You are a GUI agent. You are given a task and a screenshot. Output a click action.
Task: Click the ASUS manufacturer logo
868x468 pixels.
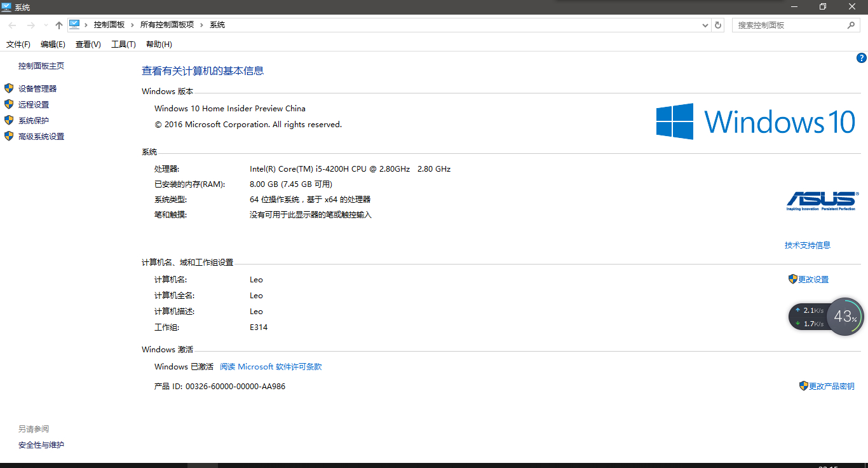[x=821, y=201]
